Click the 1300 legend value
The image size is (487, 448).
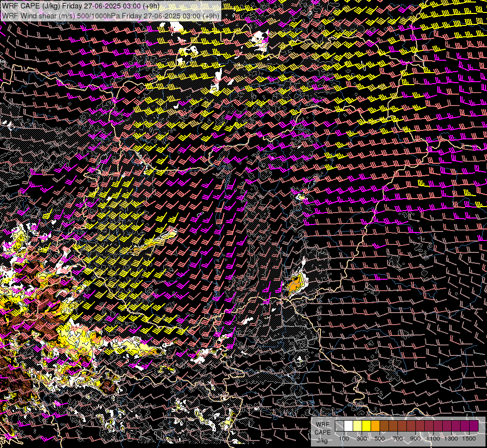coord(451,439)
